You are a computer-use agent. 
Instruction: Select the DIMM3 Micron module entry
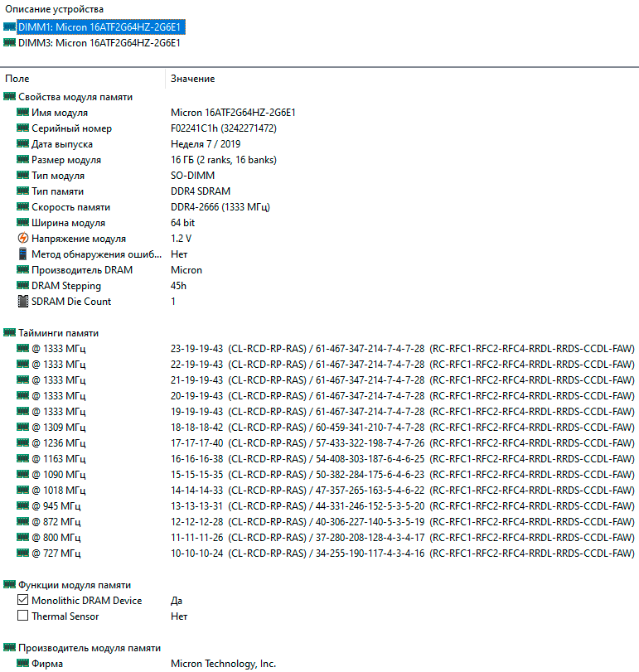(99, 43)
